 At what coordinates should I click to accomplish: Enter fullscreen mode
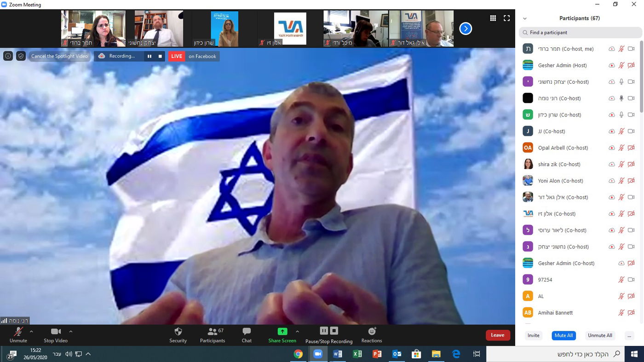pos(506,18)
